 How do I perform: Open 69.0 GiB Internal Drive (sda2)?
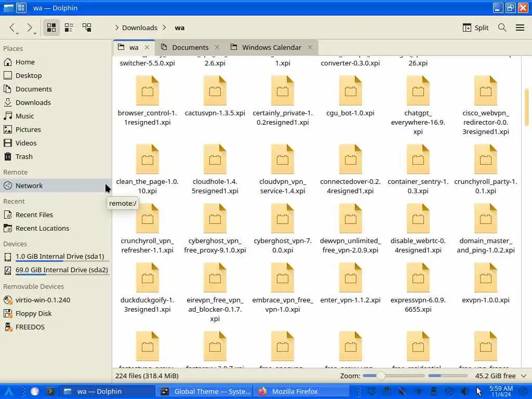pos(56,270)
